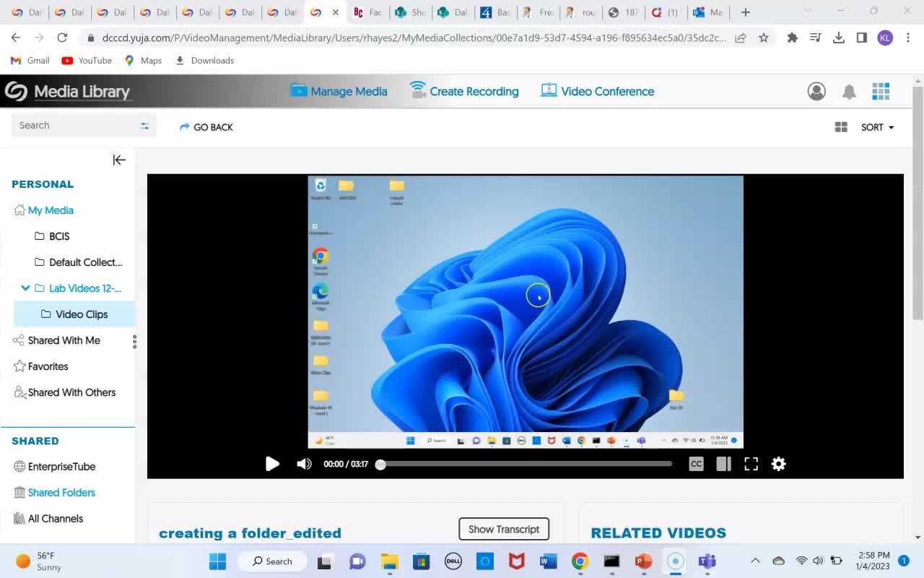
Task: Open Microsoft Teams from taskbar
Action: 707,561
